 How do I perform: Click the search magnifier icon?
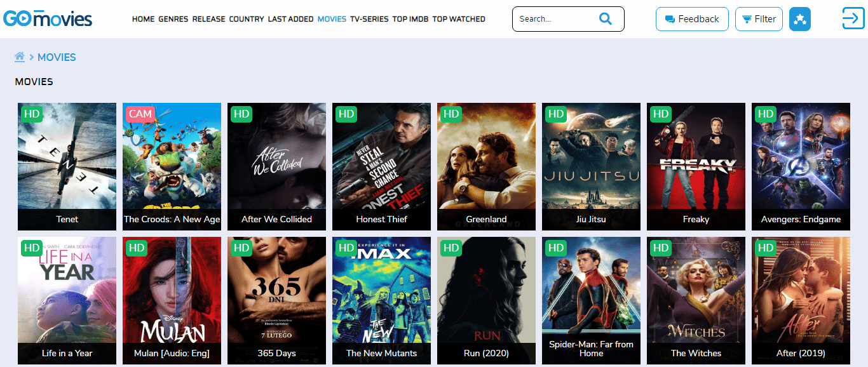[x=606, y=19]
